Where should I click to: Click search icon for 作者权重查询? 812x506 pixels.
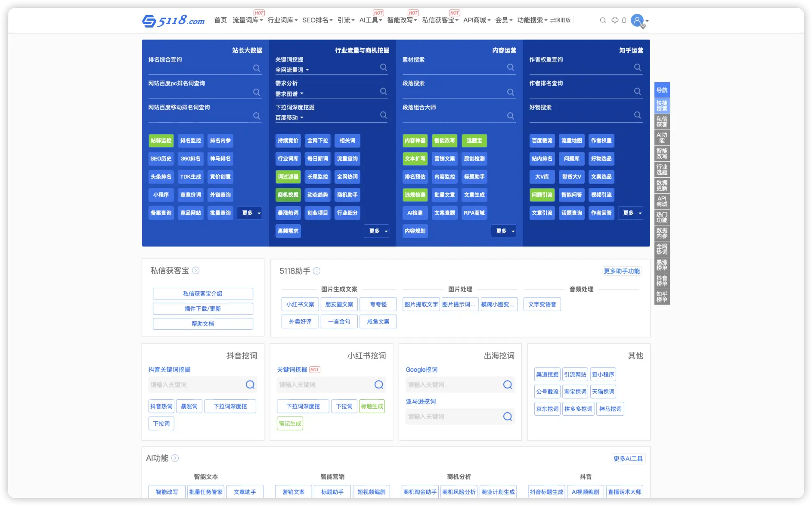[x=638, y=68]
